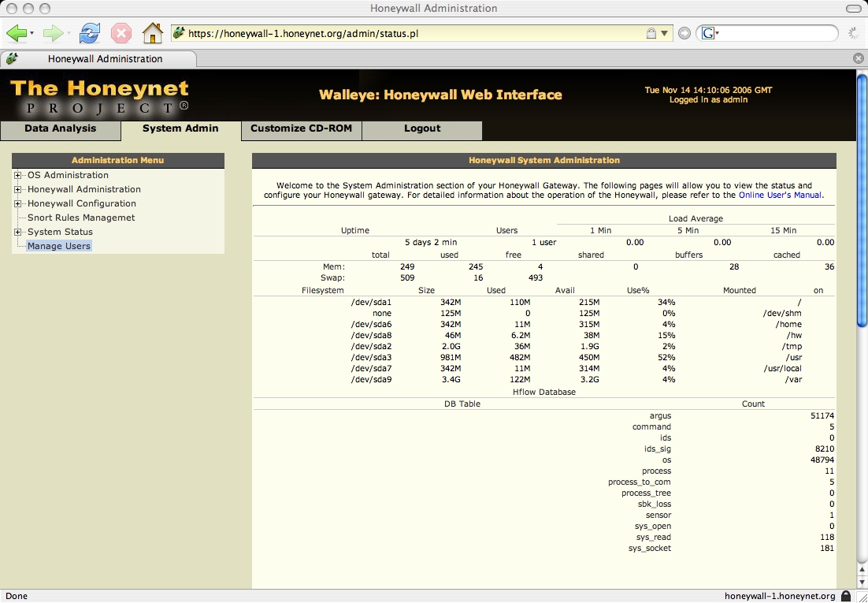Open the Online User's Manual link
Screen dimensions: 868x603
click(x=780, y=195)
